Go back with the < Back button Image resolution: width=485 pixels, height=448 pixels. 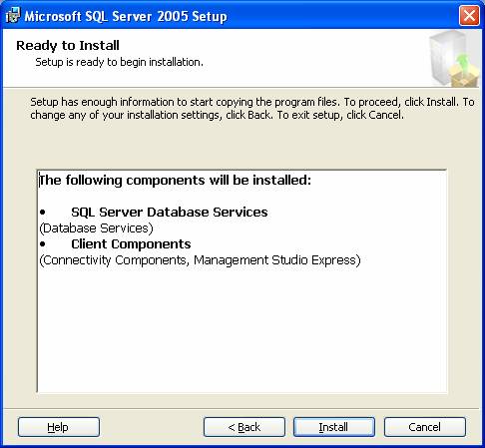click(x=244, y=427)
